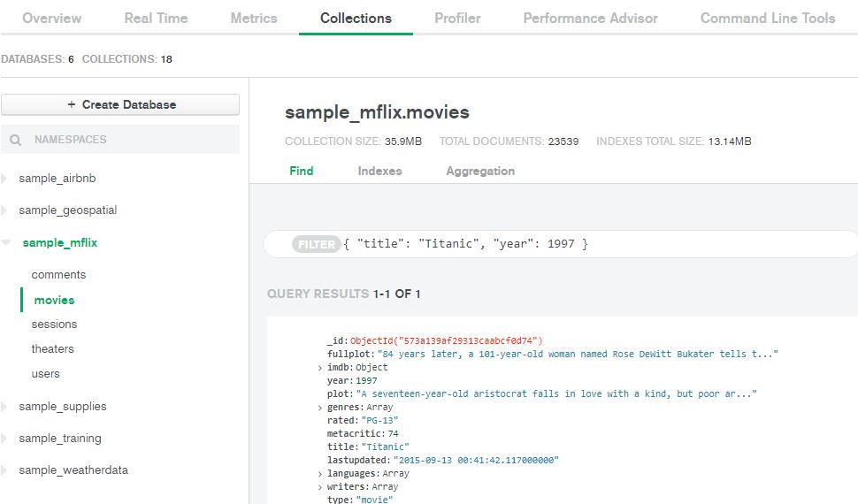Click the rated value "PG-13"
This screenshot has height=504, width=858.
click(379, 420)
